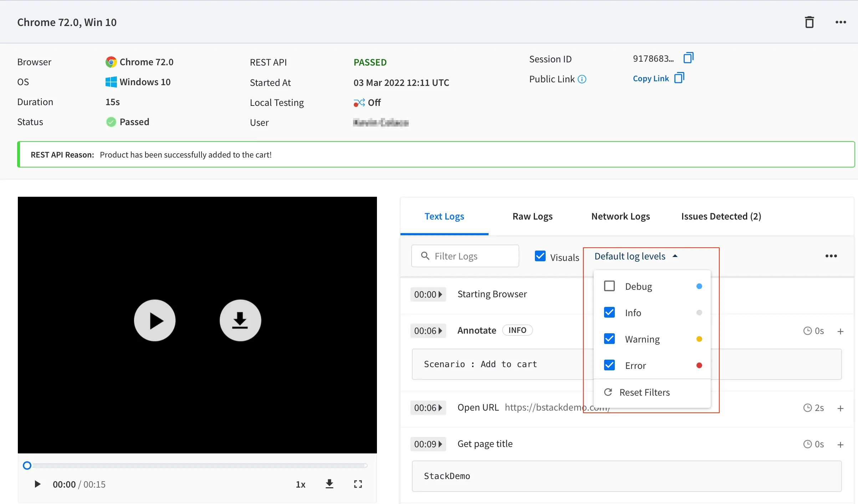Click the Copy Link link
The width and height of the screenshot is (858, 504).
[651, 78]
